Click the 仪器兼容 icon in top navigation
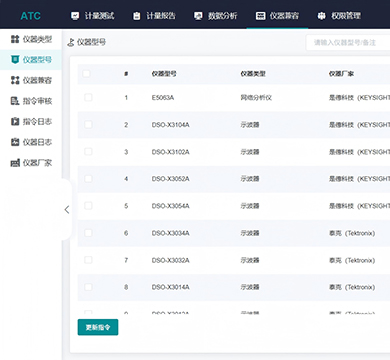Image resolution: width=390 pixels, height=360 pixels. pyautogui.click(x=260, y=16)
